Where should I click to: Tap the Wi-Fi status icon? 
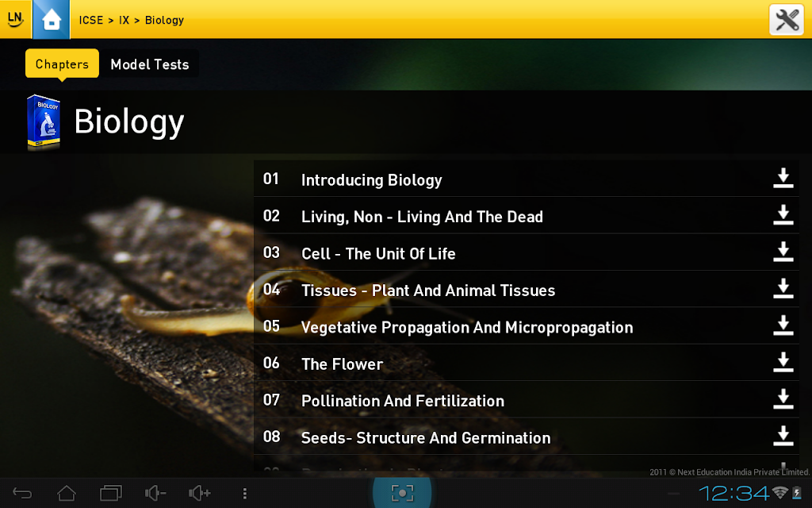779,492
